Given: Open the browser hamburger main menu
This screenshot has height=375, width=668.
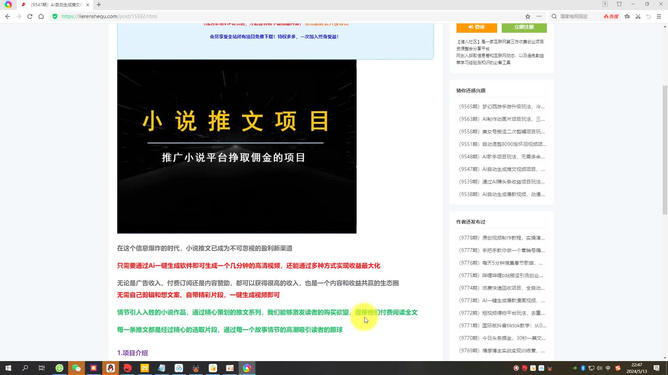Looking at the screenshot, I should (x=659, y=16).
